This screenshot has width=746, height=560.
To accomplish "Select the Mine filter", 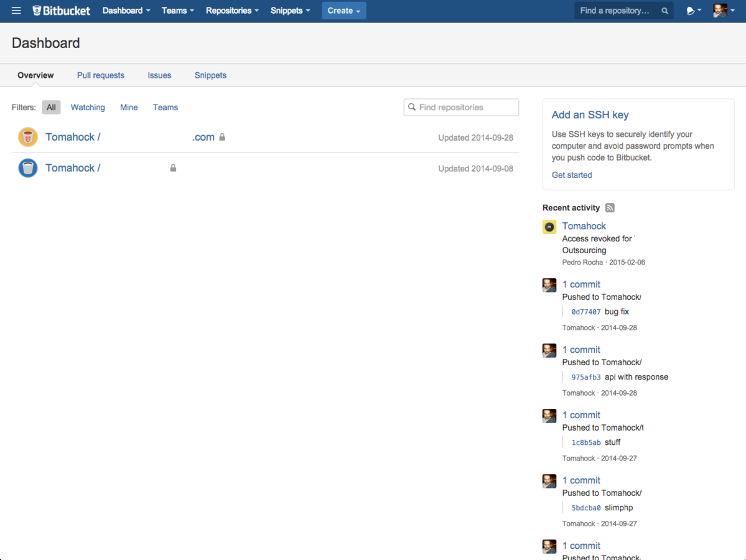I will tap(129, 107).
